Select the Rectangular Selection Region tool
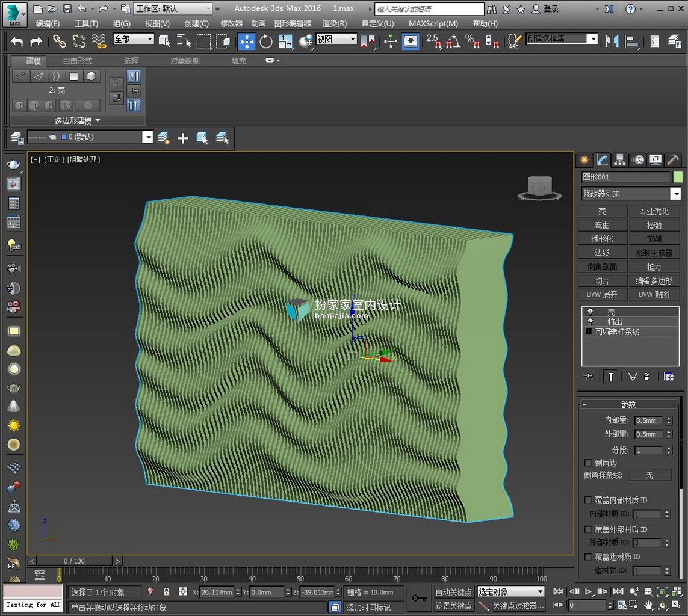Screen dimensions: 688x616 click(x=203, y=42)
